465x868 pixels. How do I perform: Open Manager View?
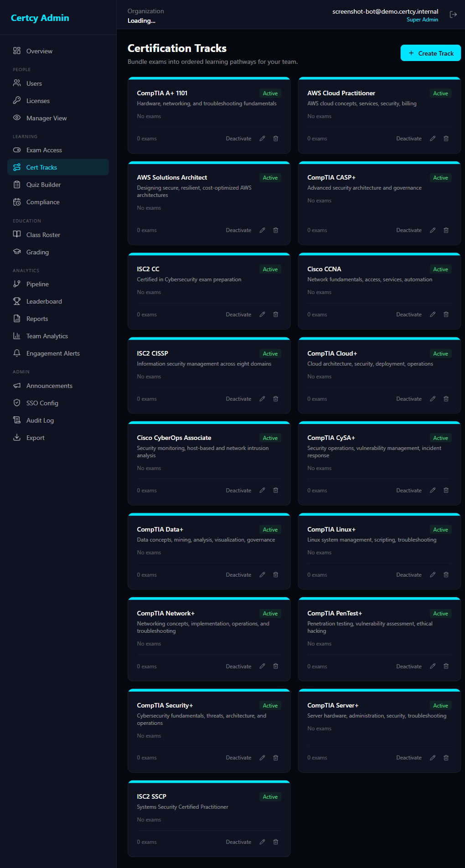[x=58, y=118]
